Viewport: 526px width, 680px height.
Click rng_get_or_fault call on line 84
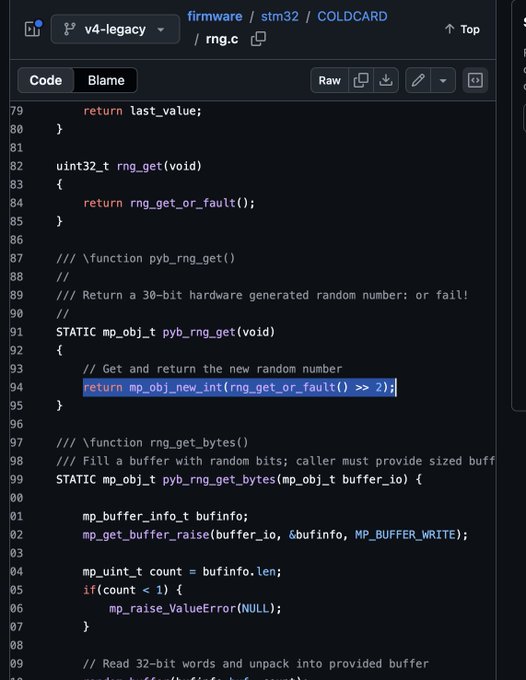pyautogui.click(x=183, y=203)
